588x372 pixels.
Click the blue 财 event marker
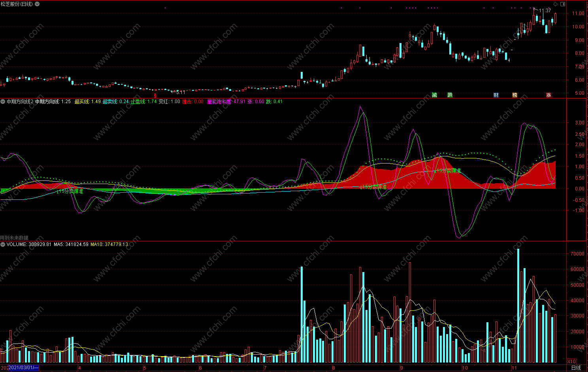[496, 95]
